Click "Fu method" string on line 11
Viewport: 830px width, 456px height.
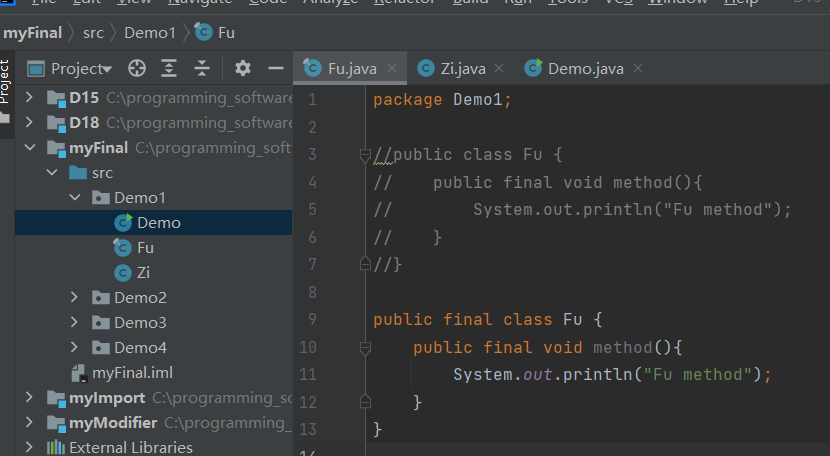(698, 374)
